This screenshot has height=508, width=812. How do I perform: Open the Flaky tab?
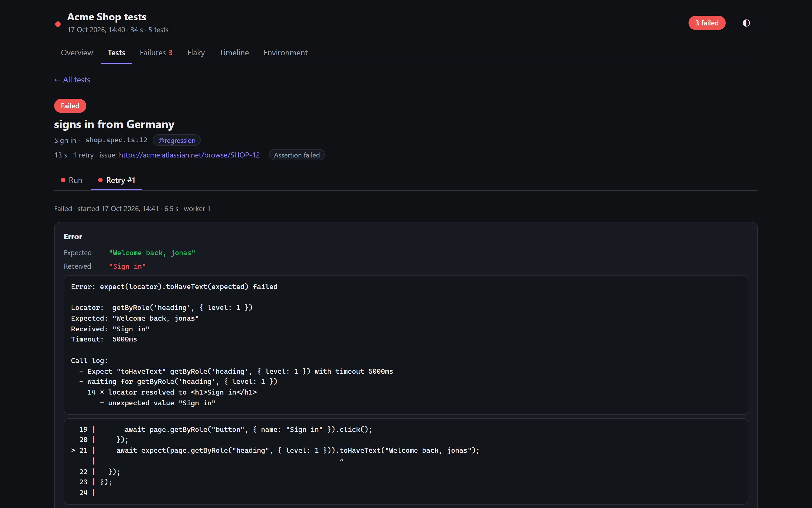point(196,53)
